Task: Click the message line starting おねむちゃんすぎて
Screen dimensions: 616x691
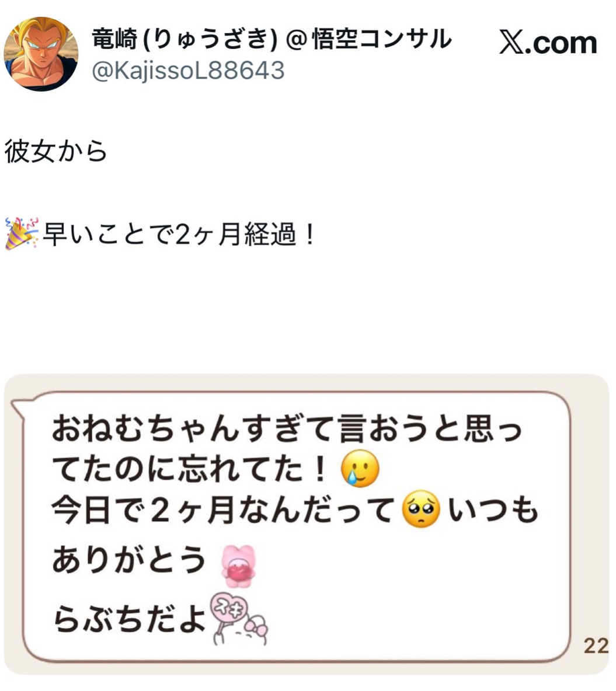Action: point(287,429)
